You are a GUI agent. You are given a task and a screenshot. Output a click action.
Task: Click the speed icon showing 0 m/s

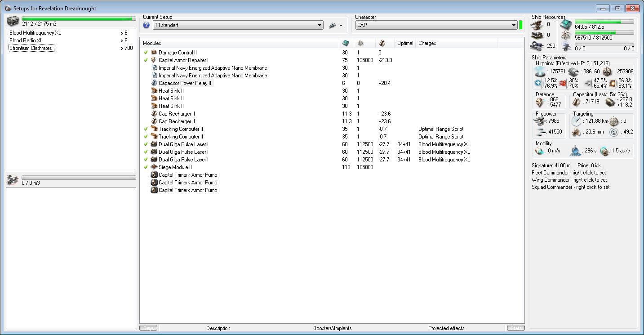[539, 151]
